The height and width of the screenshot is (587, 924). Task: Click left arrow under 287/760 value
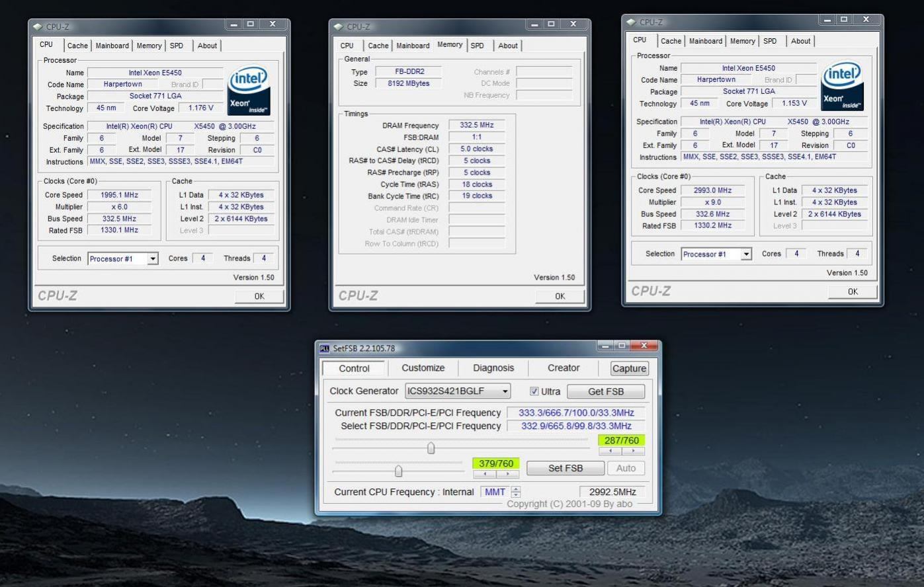click(x=610, y=451)
